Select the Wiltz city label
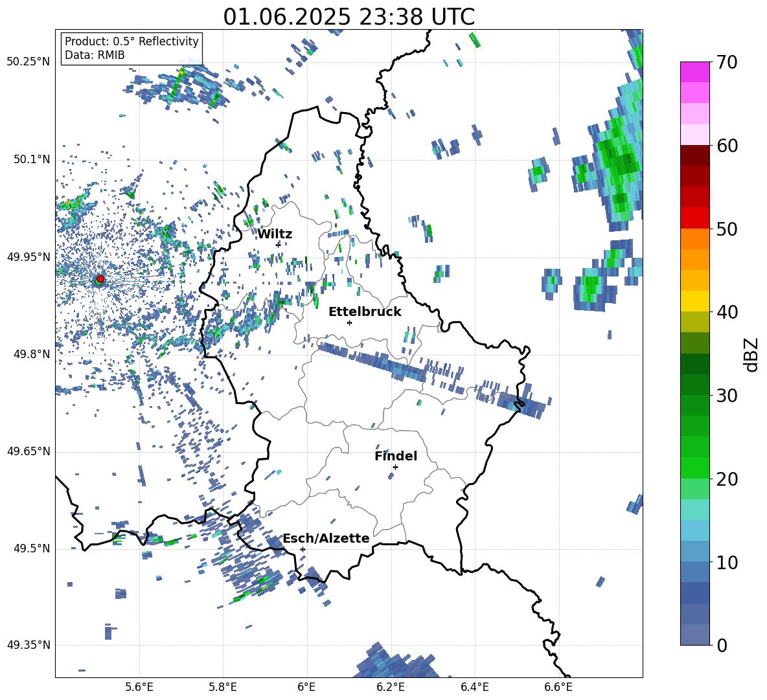The image size is (767, 700). pyautogui.click(x=275, y=234)
